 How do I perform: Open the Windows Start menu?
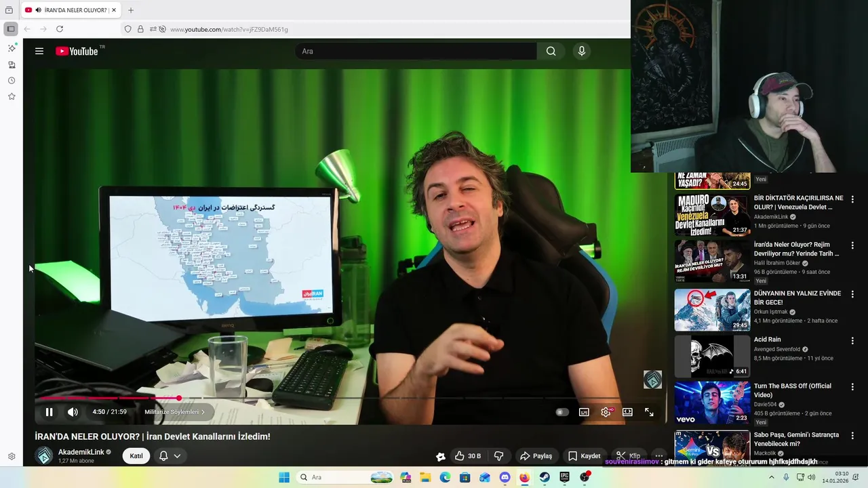(284, 477)
